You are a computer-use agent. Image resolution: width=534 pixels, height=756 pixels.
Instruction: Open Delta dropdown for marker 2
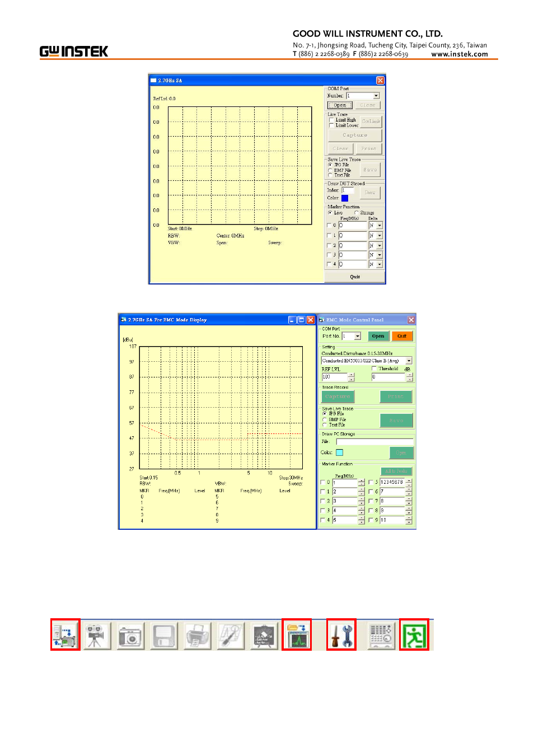380,246
